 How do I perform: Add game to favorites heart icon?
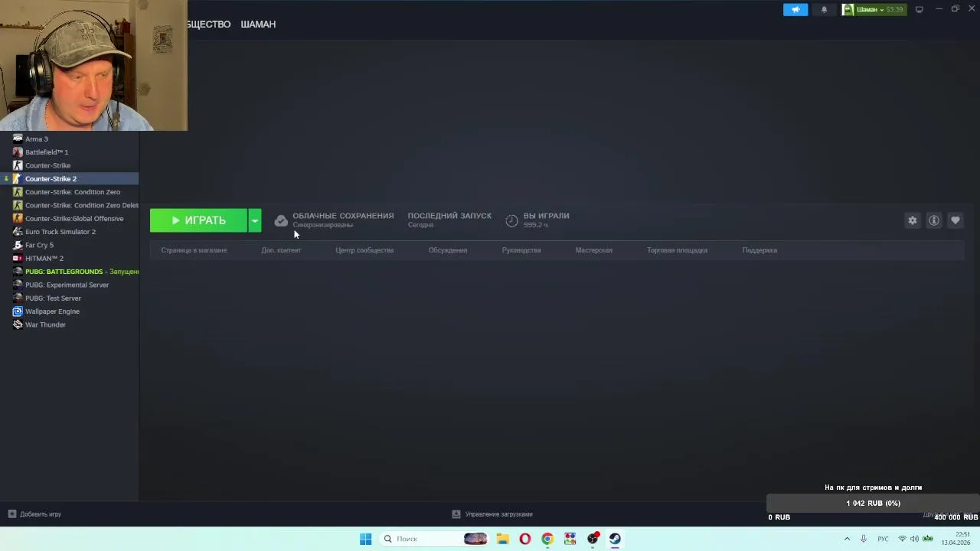(x=955, y=220)
